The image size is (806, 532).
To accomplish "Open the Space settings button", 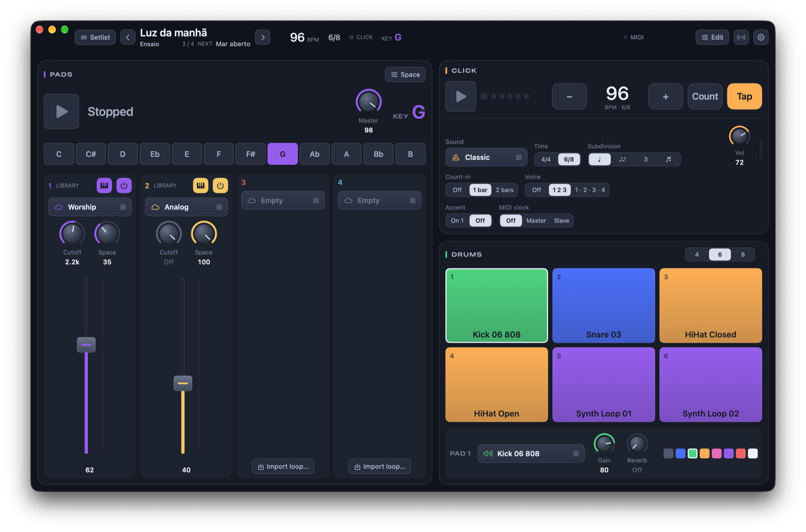I will click(x=405, y=75).
